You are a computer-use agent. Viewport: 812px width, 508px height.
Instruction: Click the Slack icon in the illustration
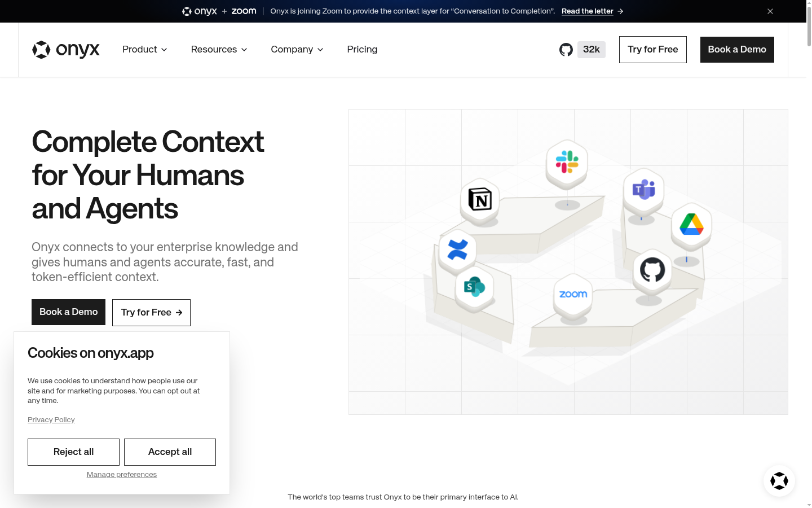click(x=567, y=162)
